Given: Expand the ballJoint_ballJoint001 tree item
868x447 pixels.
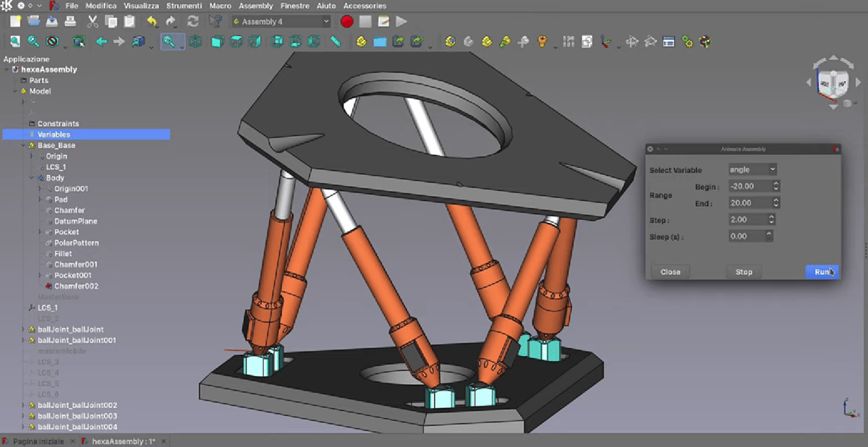Looking at the screenshot, I should 23,341.
